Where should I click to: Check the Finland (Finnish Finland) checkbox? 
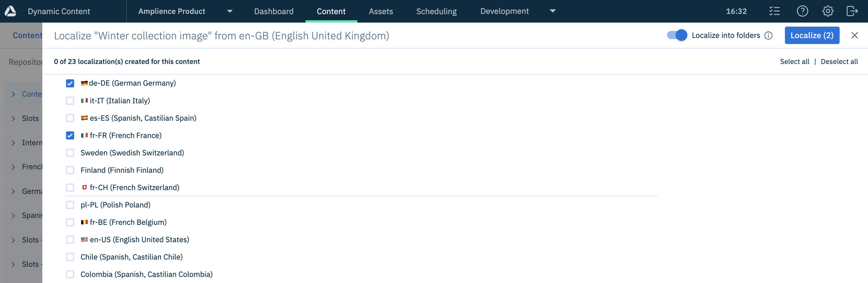click(70, 170)
